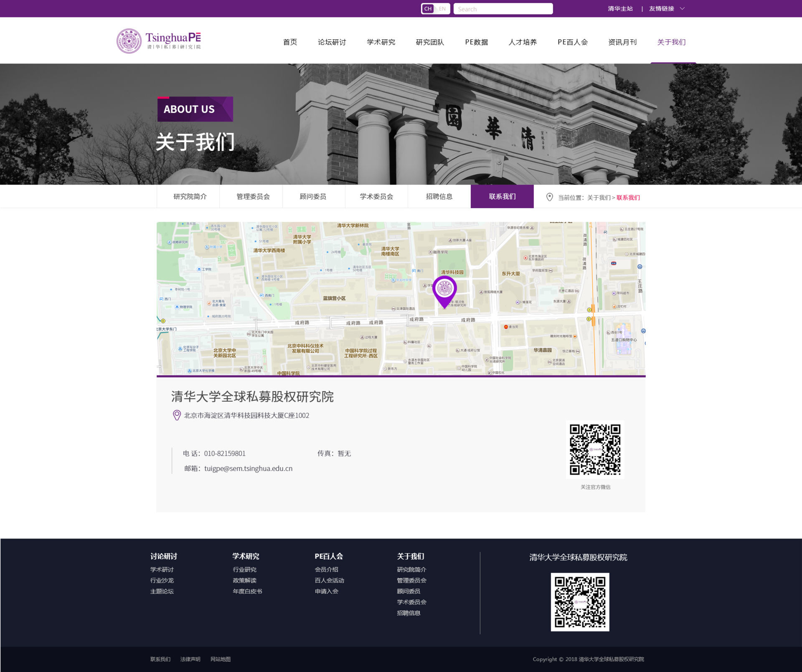This screenshot has width=802, height=672.
Task: Open 人才培养 navigation item
Action: (x=523, y=42)
